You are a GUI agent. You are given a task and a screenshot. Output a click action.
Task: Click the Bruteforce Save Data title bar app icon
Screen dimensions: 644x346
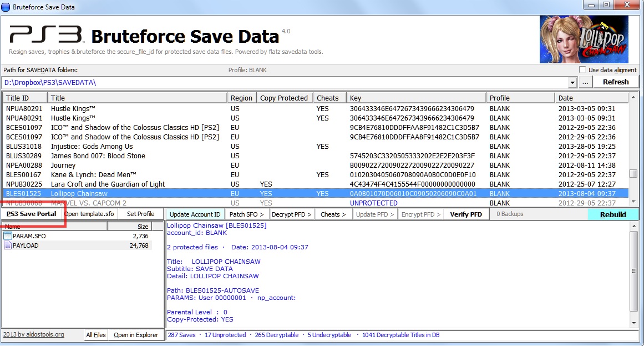(6, 7)
